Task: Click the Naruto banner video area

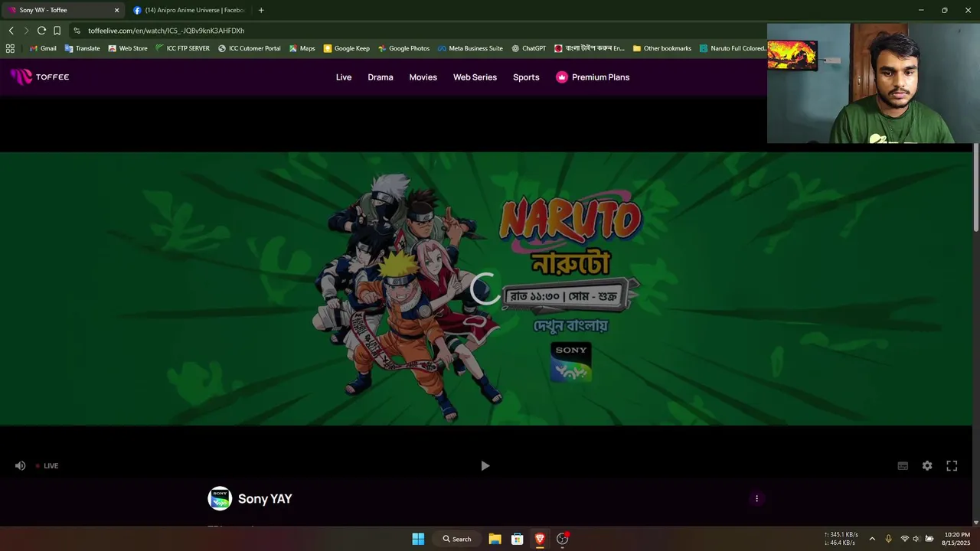Action: [485, 289]
